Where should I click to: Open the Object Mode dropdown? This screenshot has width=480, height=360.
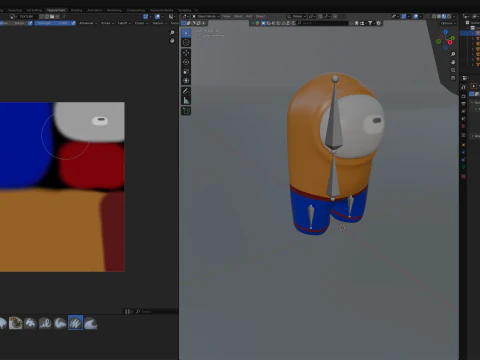(206, 16)
